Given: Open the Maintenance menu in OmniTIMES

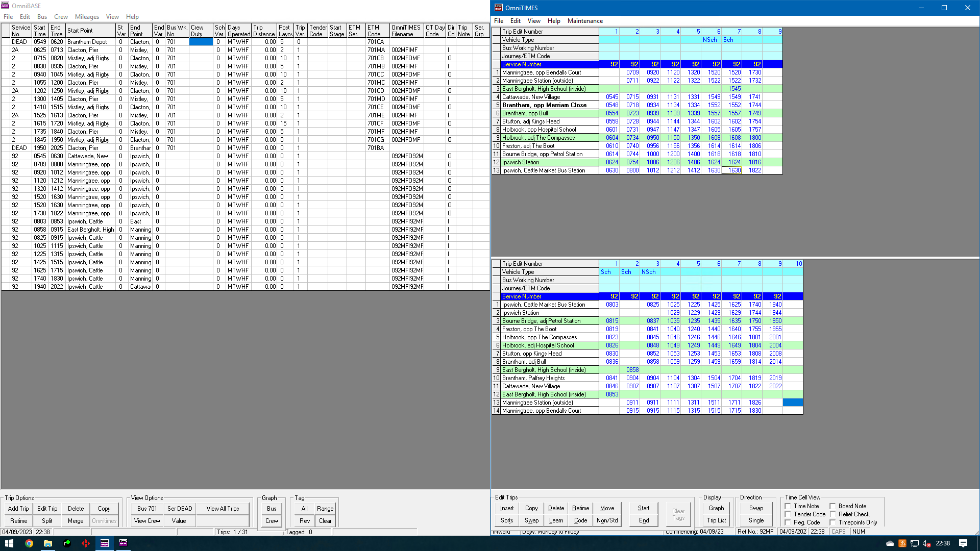Looking at the screenshot, I should pos(585,21).
